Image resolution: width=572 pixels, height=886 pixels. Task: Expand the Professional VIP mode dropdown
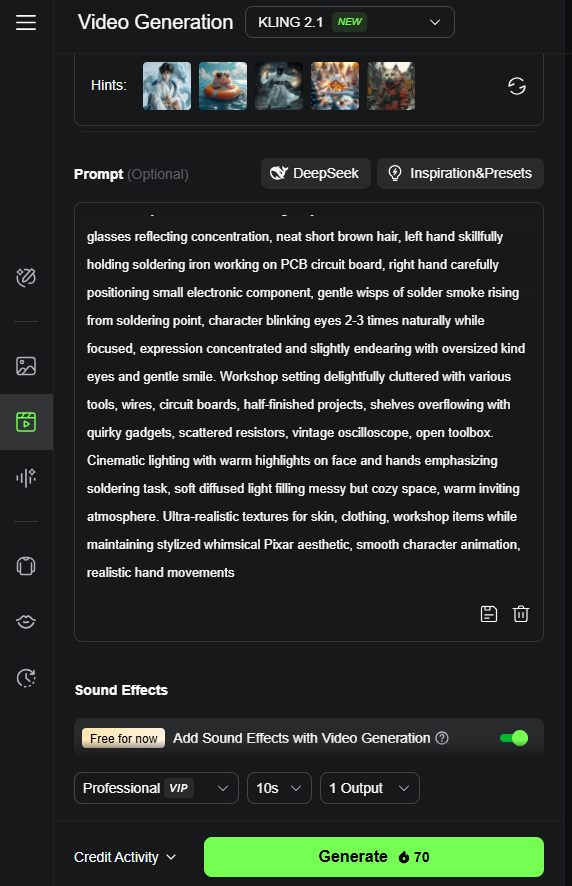point(156,788)
